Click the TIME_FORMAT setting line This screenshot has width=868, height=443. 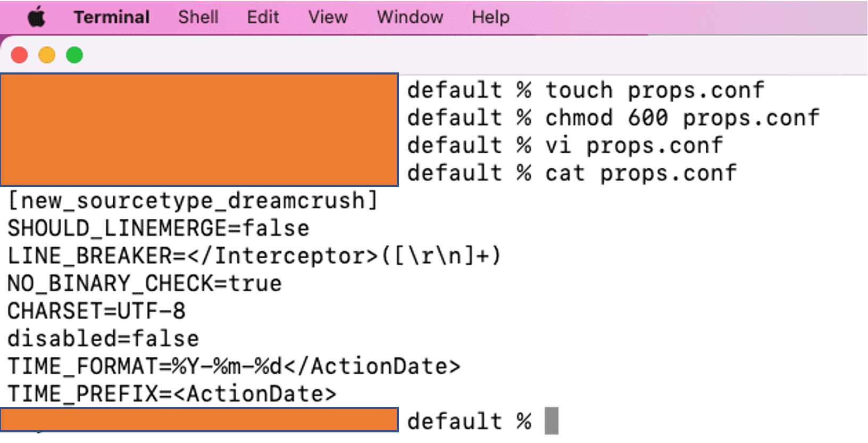234,366
